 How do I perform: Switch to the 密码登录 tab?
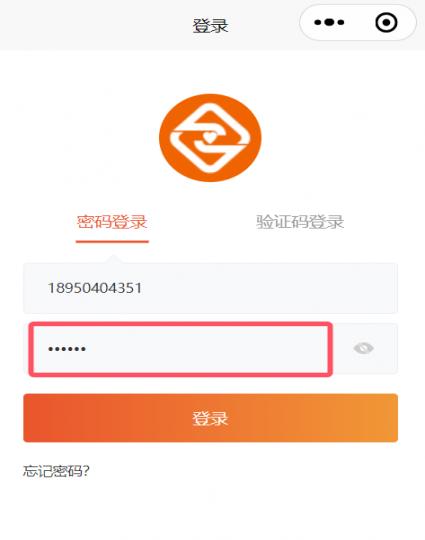tap(112, 221)
